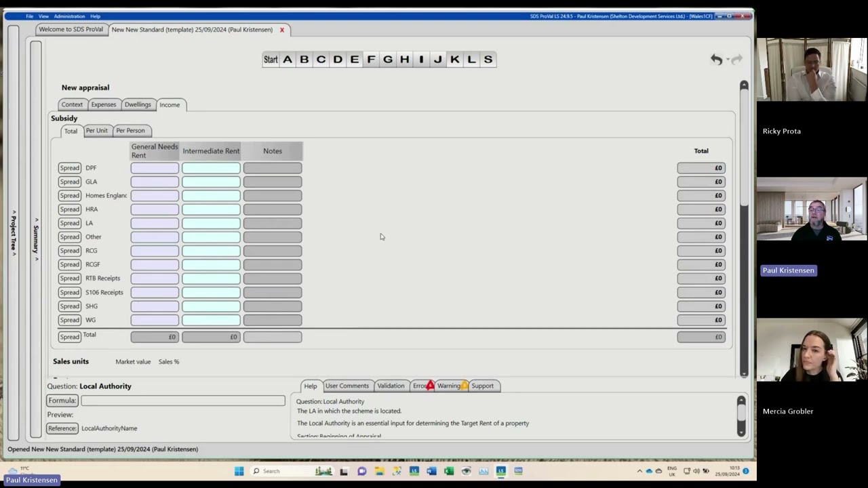Open the Administration menu

[69, 16]
